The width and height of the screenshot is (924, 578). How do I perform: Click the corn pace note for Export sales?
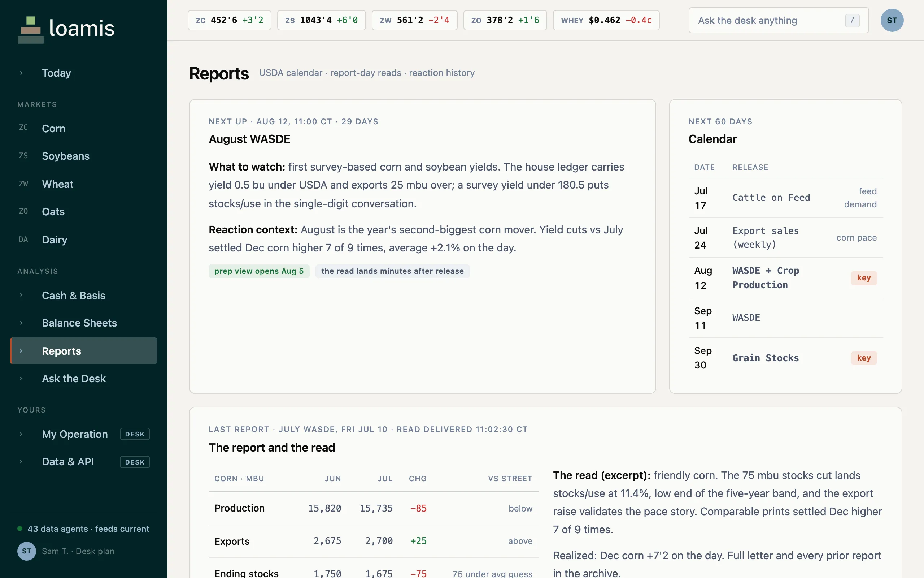coord(857,238)
